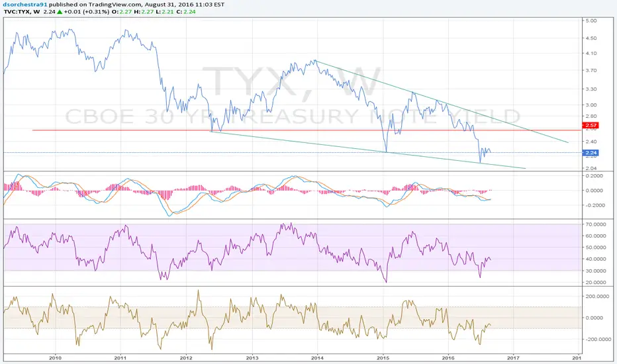617x364 pixels.
Task: Click the 4.10 price axis value
Action: tap(591, 53)
